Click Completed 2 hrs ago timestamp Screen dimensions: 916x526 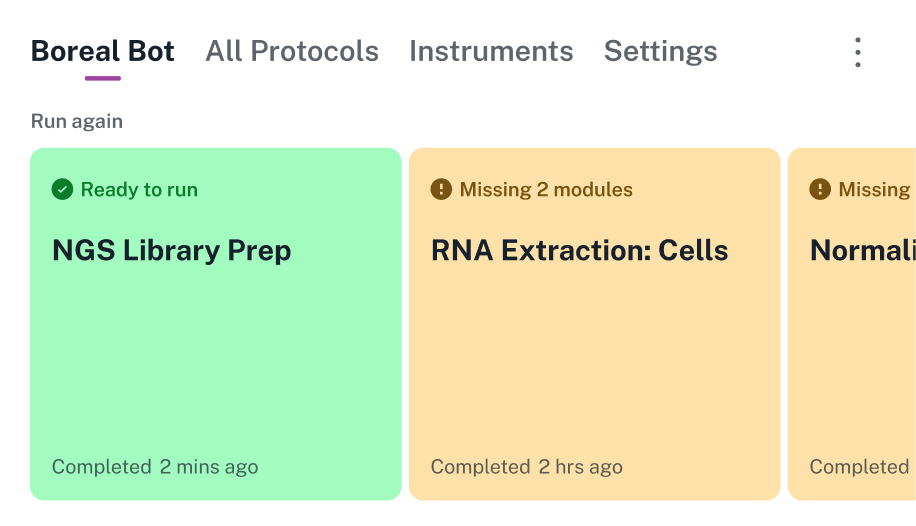coord(527,467)
